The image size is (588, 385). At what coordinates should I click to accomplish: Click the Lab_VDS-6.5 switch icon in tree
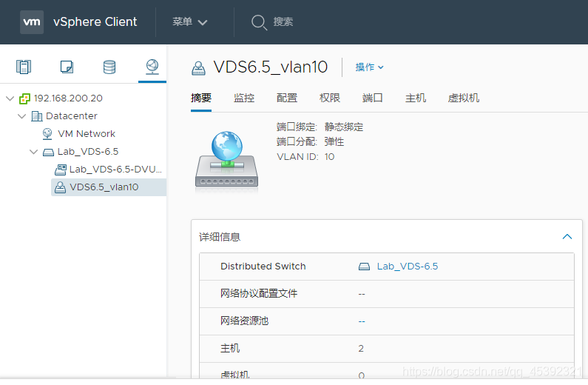[48, 152]
